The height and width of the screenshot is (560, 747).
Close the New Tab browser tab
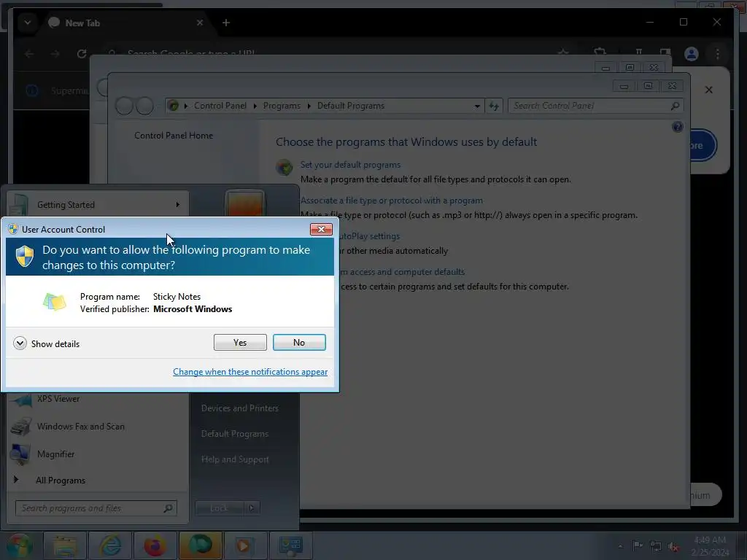coord(200,23)
